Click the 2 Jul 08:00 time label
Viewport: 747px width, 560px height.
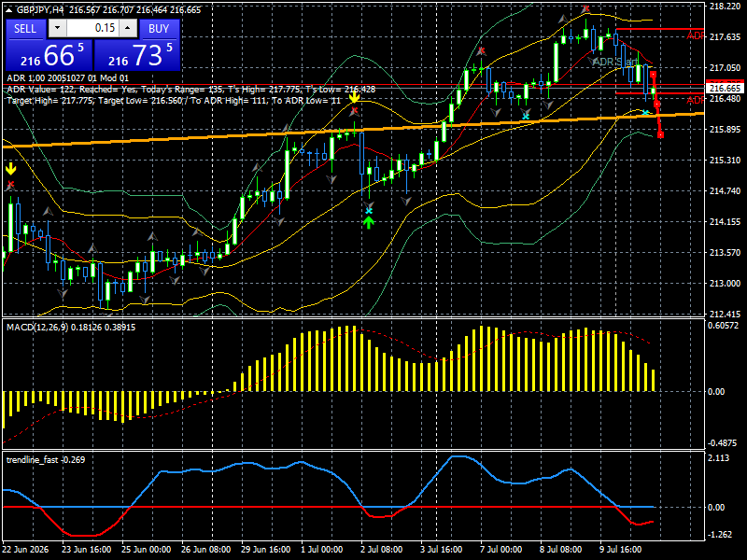[x=382, y=550]
